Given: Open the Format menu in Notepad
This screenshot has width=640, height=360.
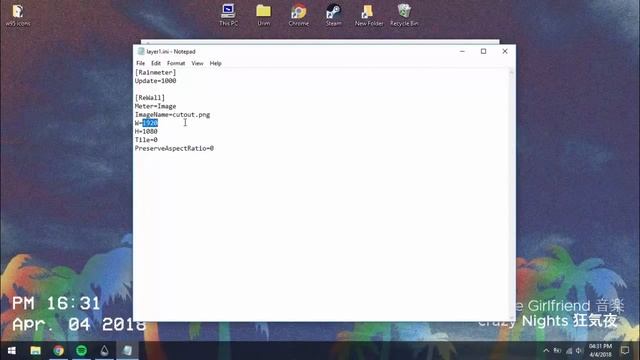Looking at the screenshot, I should click(x=176, y=63).
